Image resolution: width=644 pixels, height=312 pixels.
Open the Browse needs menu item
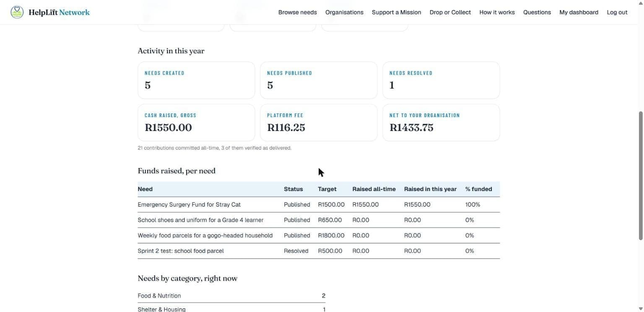tap(297, 12)
